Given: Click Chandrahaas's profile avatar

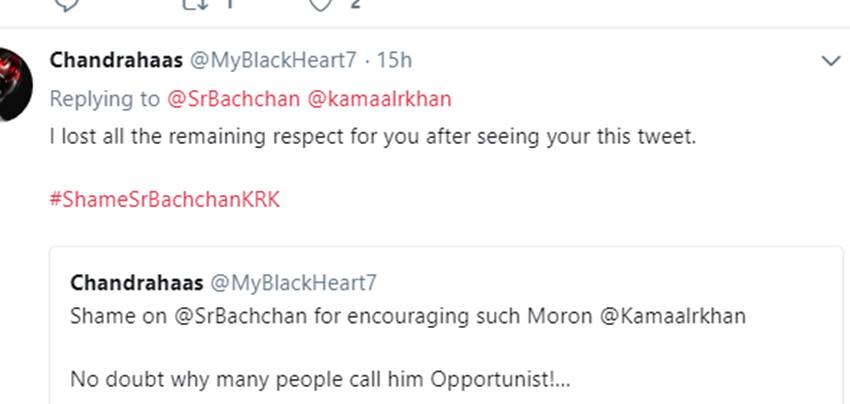Looking at the screenshot, I should click(x=16, y=84).
